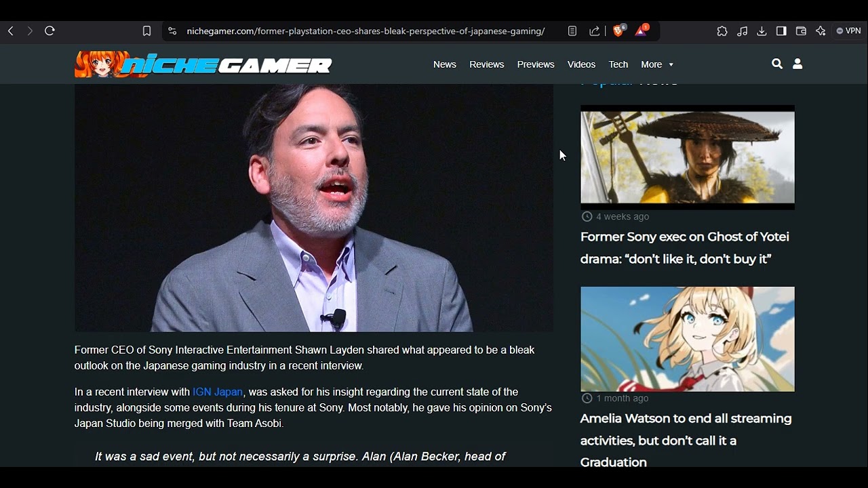This screenshot has width=868, height=488.
Task: Click the share icon in address bar
Action: [x=595, y=31]
